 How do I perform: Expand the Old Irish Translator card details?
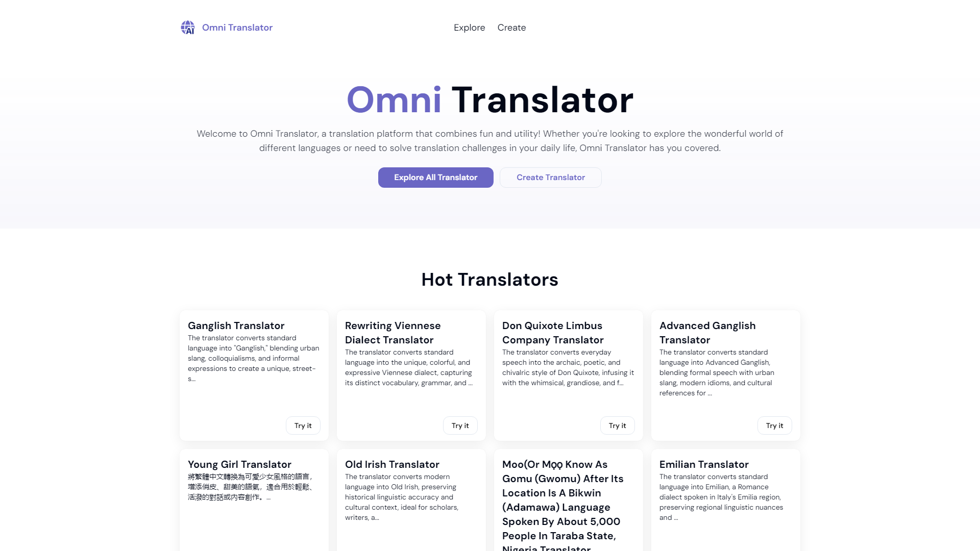[391, 464]
